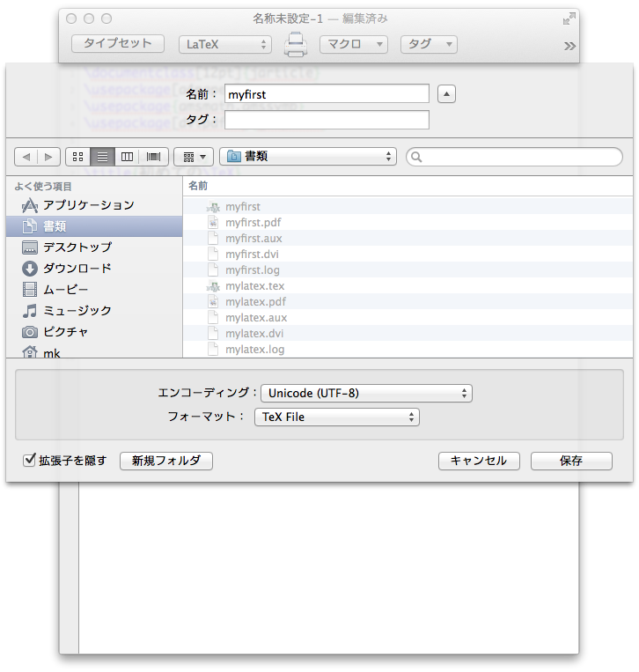This screenshot has height=672, width=639.
Task: Expand toolbar overflow chevron
Action: (x=569, y=46)
